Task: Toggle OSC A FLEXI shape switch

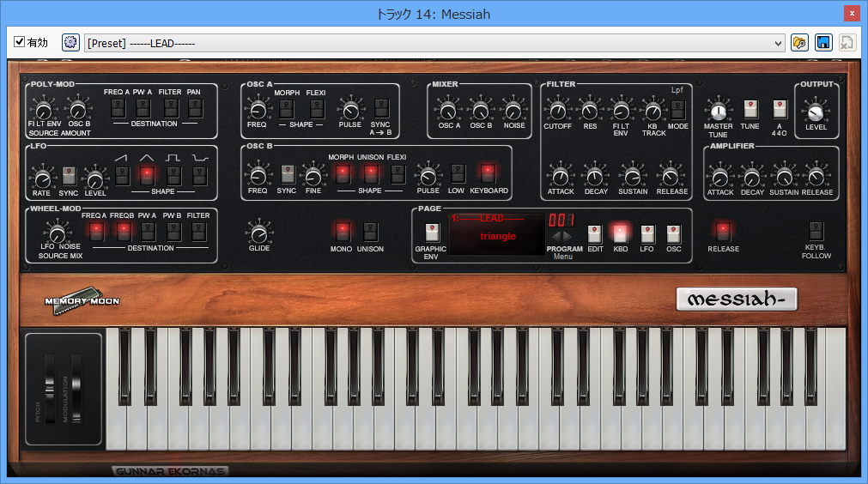Action: 317,109
